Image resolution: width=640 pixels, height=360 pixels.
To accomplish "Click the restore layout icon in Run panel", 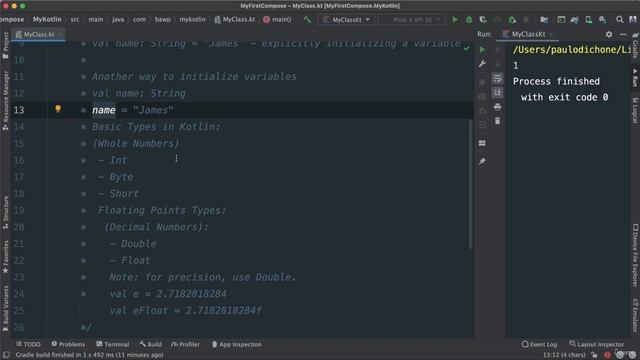I will point(482,143).
